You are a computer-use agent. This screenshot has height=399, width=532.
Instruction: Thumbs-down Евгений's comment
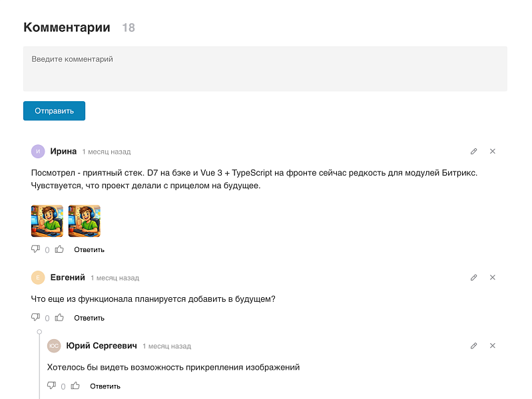36,318
